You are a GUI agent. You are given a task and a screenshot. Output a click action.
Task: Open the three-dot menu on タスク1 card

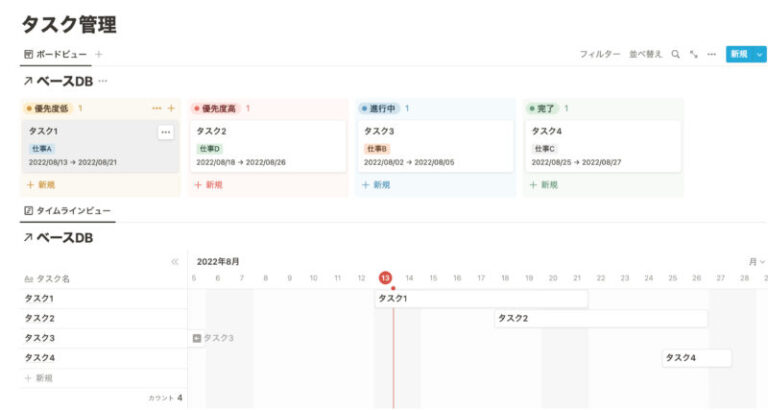point(166,132)
